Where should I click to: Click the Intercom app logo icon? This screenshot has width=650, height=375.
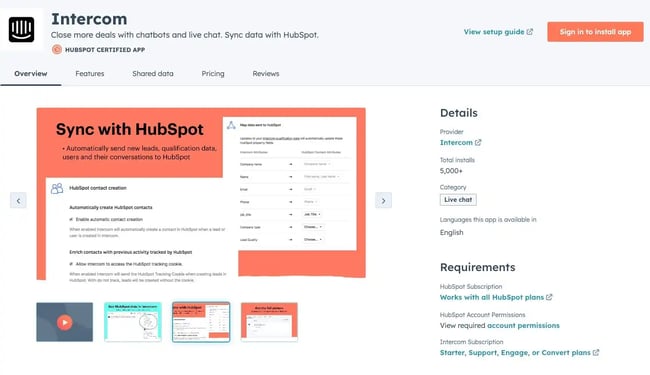coord(22,29)
